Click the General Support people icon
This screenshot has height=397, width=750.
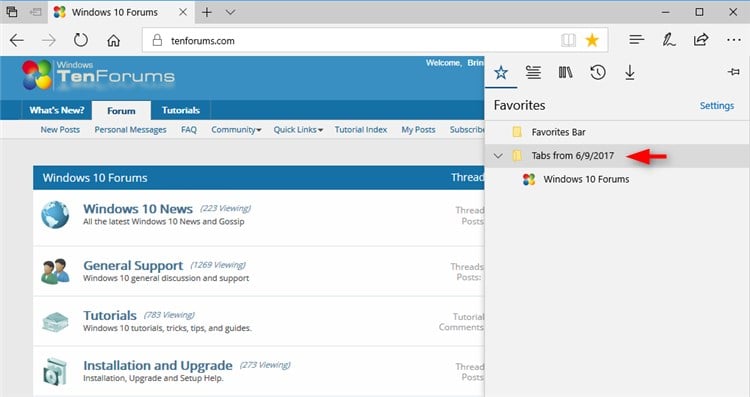coord(55,271)
